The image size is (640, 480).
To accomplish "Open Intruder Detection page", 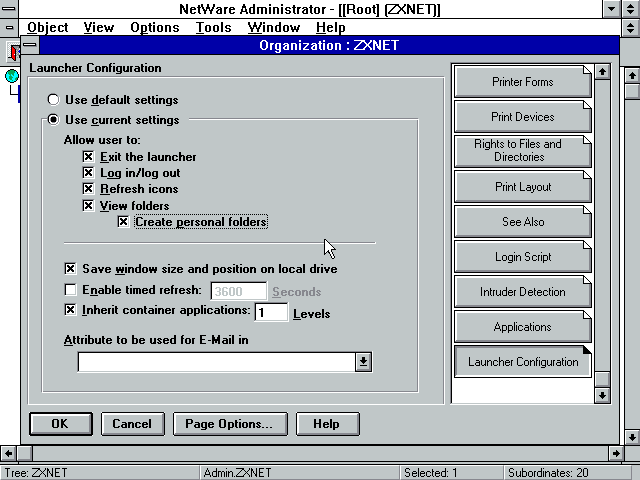I will (x=522, y=292).
